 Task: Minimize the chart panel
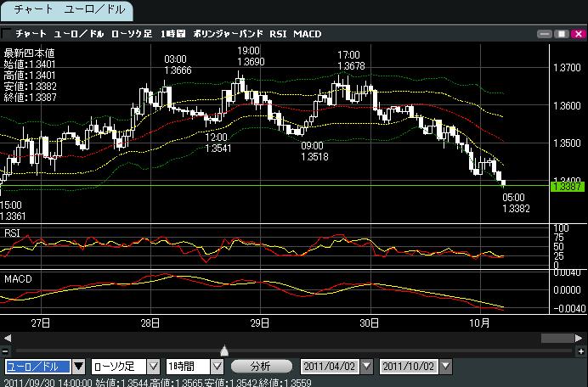tap(546, 34)
